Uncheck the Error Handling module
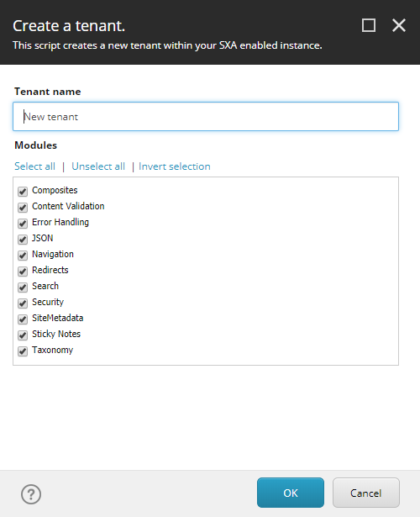This screenshot has height=517, width=420. pos(23,224)
